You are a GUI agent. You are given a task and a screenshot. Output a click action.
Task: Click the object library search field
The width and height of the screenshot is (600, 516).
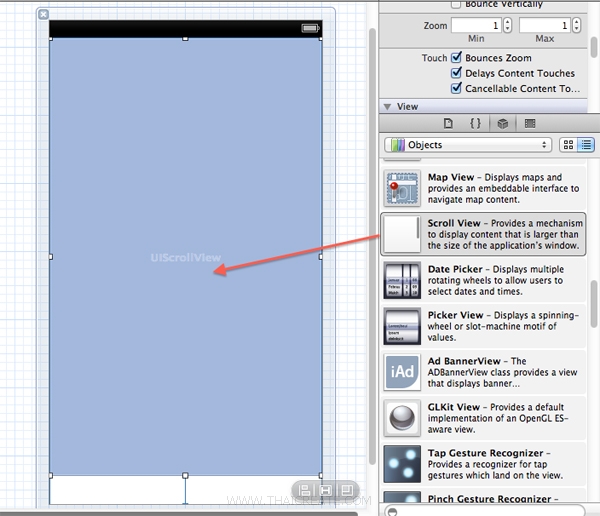(x=484, y=511)
